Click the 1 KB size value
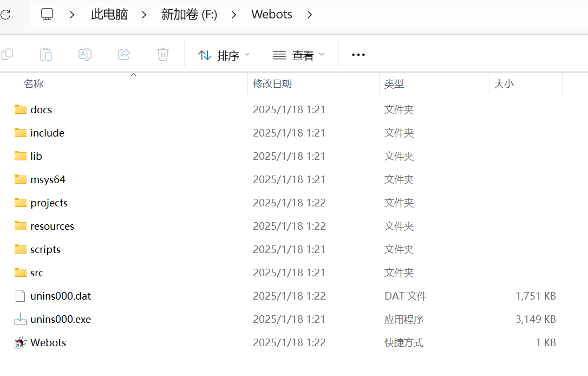This screenshot has height=376, width=588. [546, 342]
